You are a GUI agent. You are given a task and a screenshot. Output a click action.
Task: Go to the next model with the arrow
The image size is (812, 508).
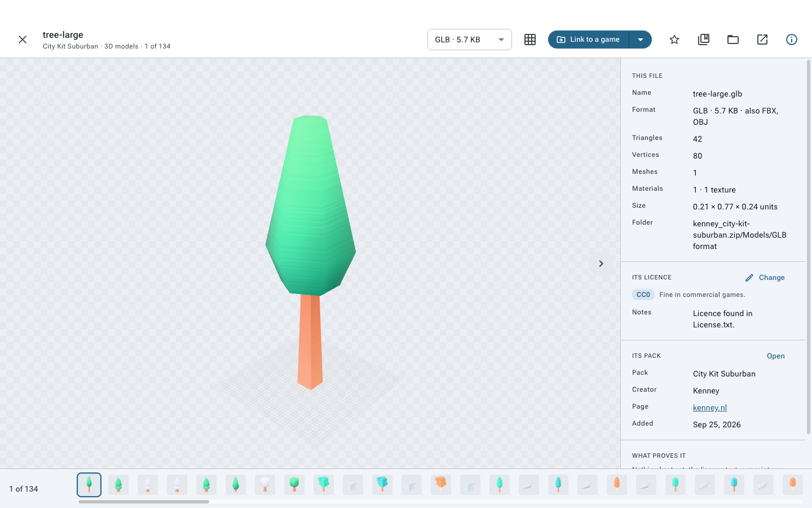pos(601,264)
